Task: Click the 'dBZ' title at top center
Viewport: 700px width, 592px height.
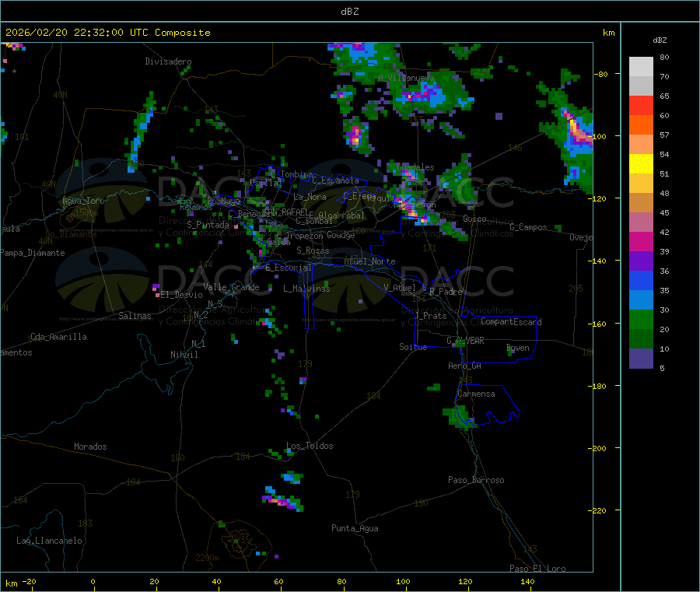Action: click(349, 11)
